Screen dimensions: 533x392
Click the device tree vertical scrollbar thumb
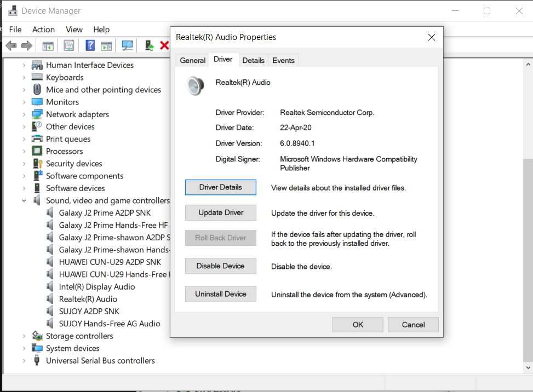[528, 260]
